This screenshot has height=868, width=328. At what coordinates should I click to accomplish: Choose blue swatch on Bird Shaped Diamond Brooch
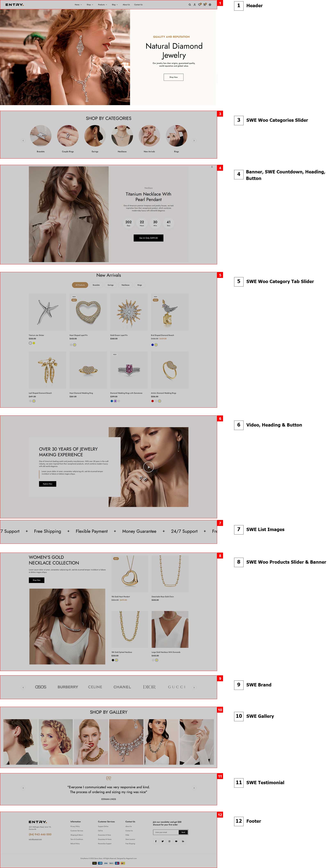click(x=152, y=345)
